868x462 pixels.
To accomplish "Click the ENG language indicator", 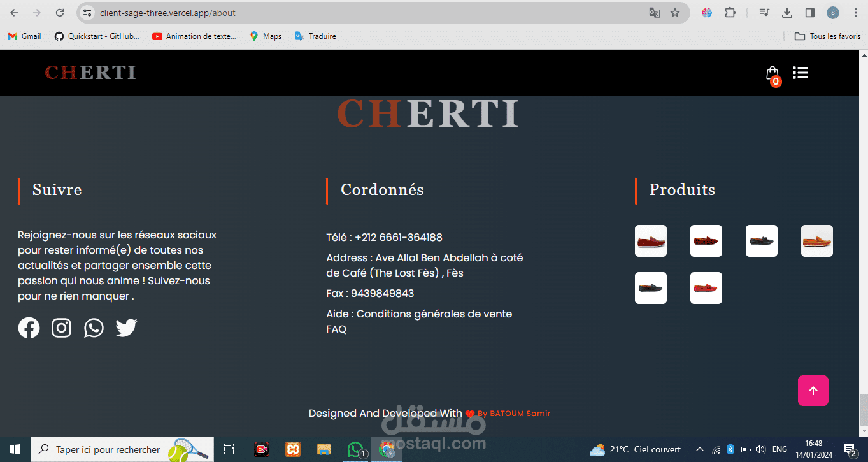I will coord(779,449).
